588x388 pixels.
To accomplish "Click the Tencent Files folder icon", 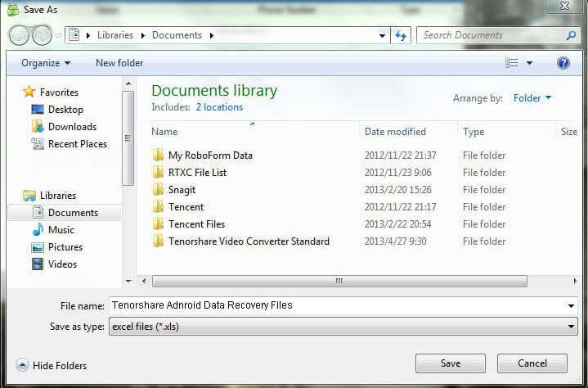I will click(158, 224).
